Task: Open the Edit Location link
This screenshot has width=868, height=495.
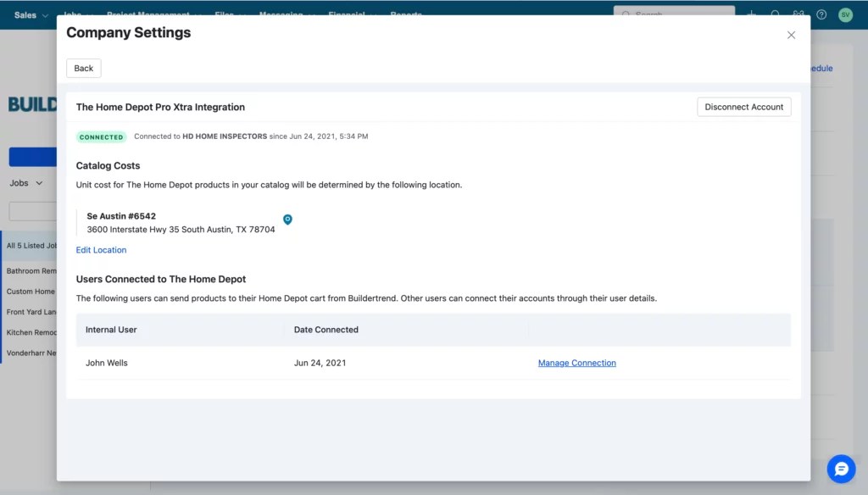Action: (102, 250)
